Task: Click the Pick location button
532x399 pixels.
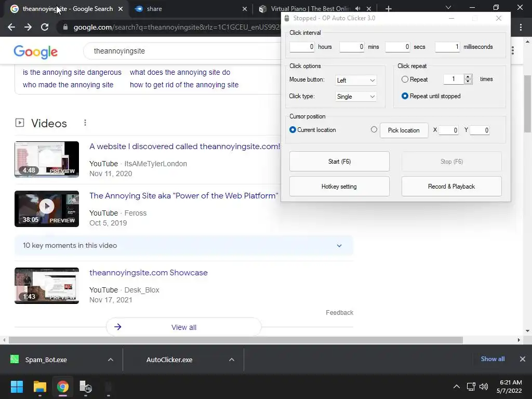Action: click(x=404, y=130)
